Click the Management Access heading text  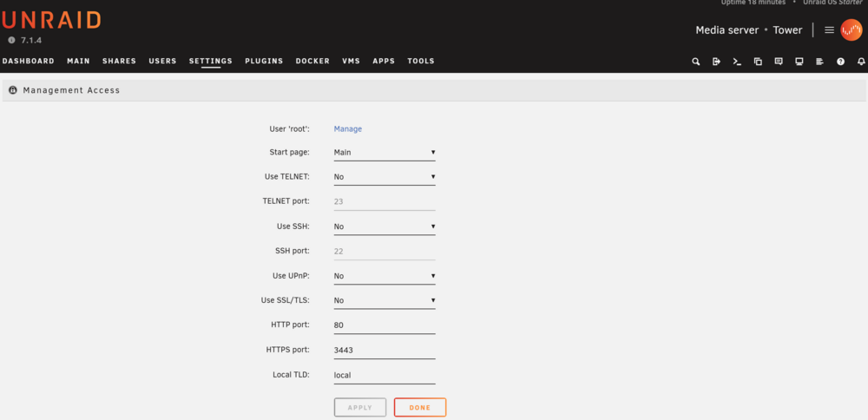pos(71,90)
